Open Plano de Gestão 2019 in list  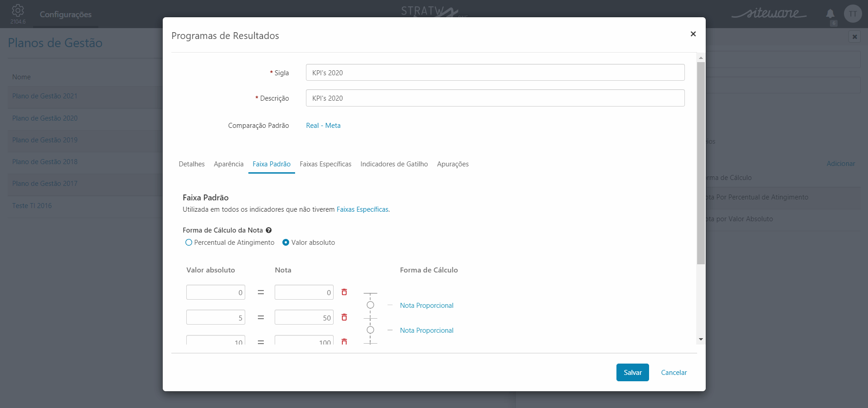45,140
